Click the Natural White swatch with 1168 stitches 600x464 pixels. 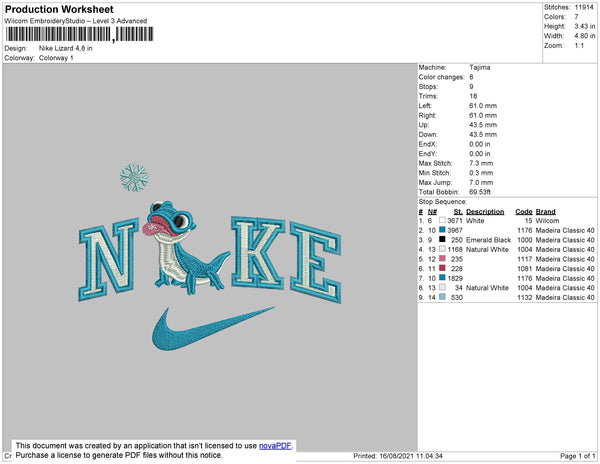442,249
